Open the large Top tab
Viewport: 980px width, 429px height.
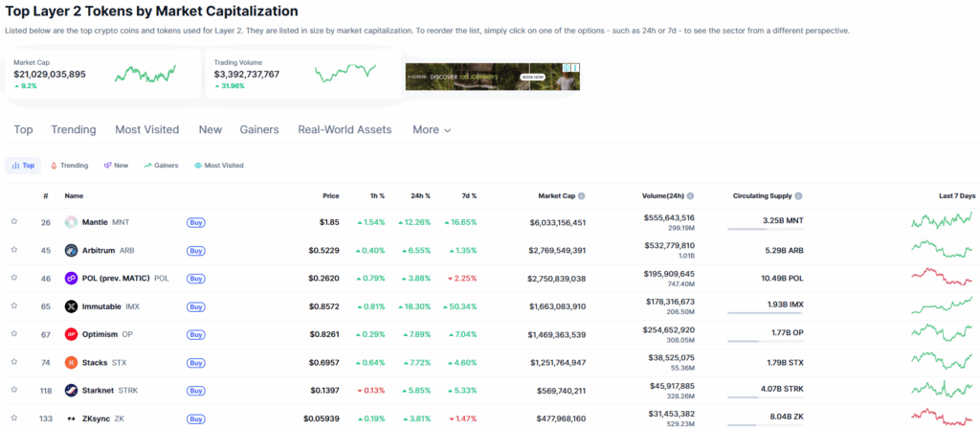[23, 130]
